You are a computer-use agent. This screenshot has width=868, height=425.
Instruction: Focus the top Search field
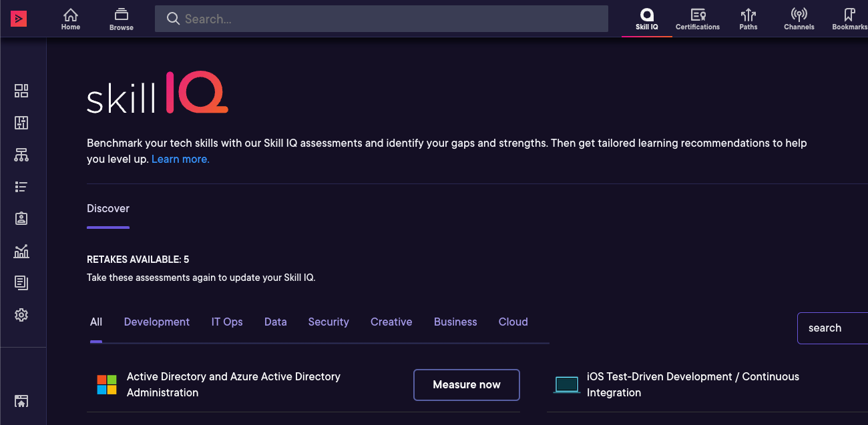click(x=381, y=19)
